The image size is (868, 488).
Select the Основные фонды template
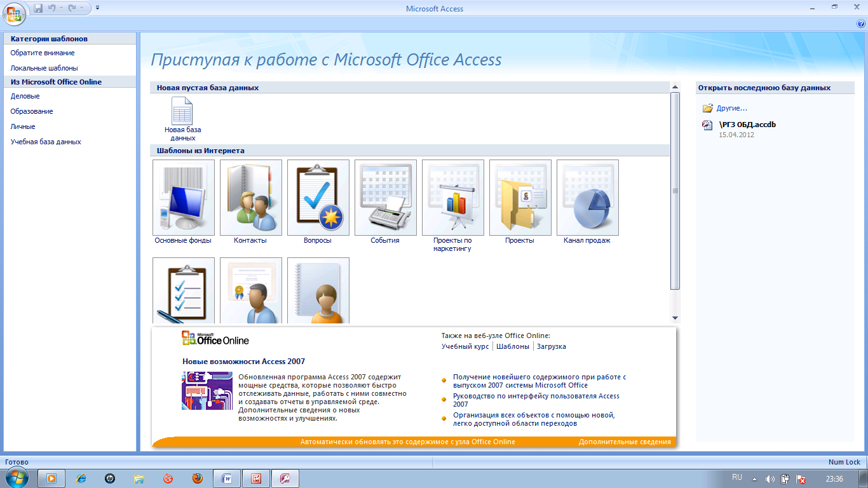(183, 202)
